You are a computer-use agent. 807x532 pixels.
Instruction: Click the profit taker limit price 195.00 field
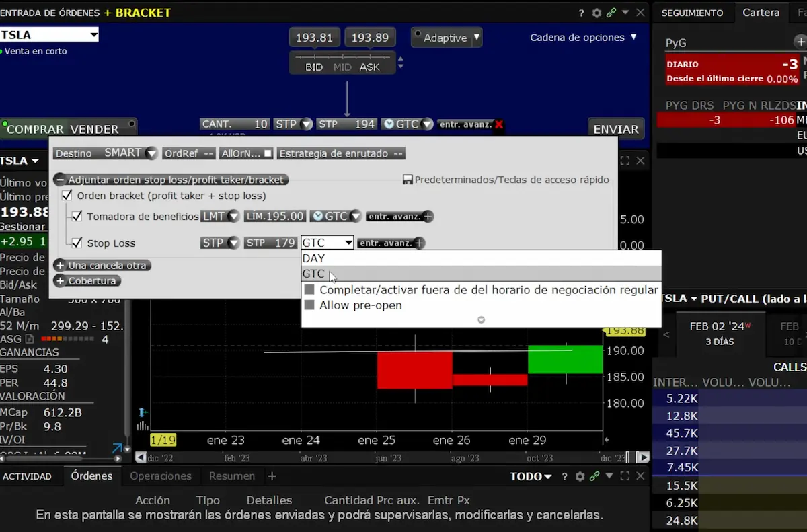tap(274, 216)
